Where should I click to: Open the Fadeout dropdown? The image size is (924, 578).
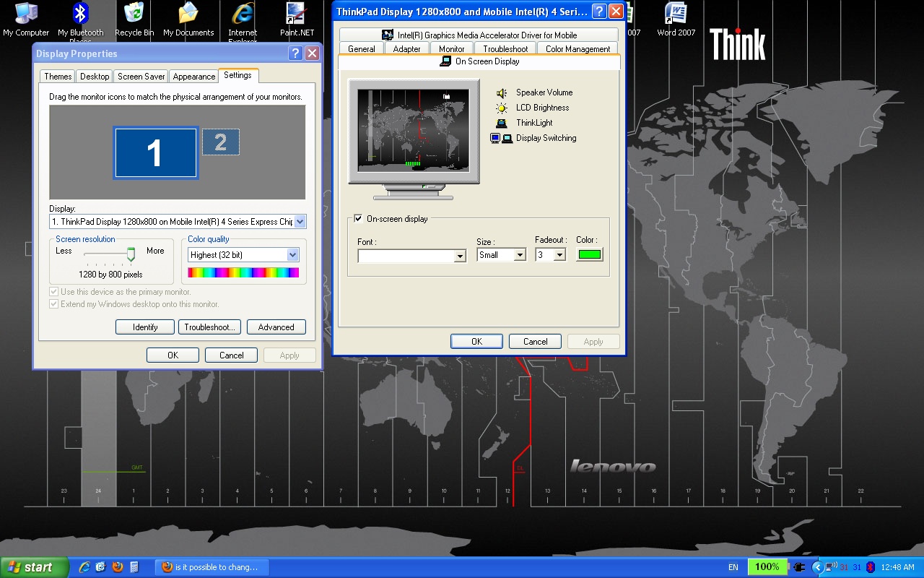[x=559, y=255]
